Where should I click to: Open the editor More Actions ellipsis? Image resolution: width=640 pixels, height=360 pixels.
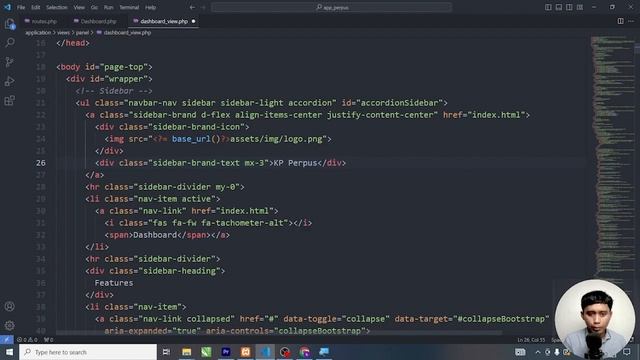[631, 21]
